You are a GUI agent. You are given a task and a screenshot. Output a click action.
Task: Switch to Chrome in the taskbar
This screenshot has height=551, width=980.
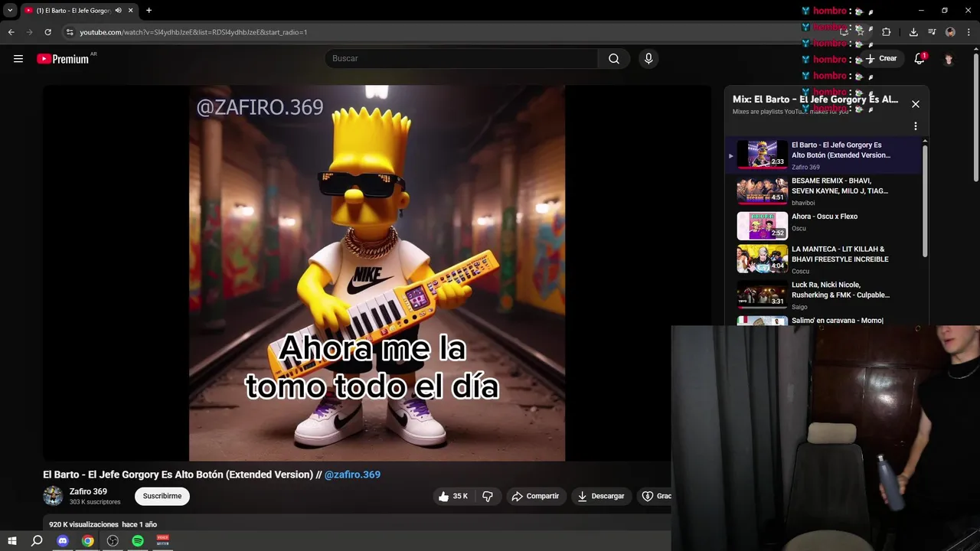[88, 541]
